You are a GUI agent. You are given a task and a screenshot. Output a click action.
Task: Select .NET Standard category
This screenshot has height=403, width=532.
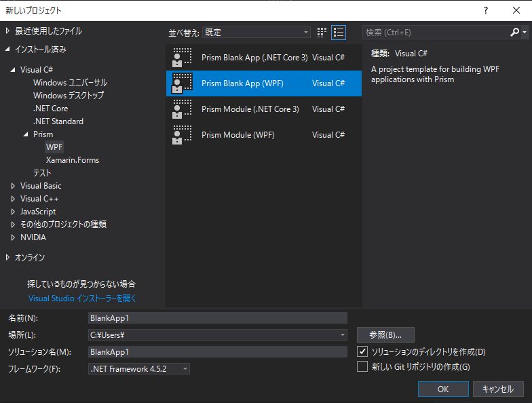58,121
